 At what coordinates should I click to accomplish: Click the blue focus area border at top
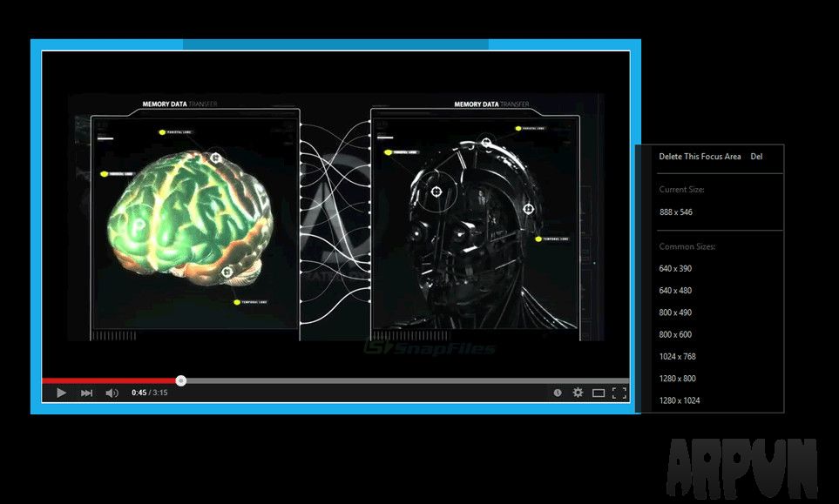pyautogui.click(x=335, y=44)
